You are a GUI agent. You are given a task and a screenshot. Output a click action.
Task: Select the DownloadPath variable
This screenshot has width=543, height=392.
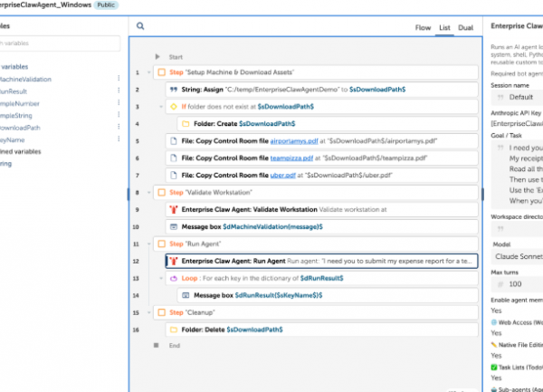point(20,128)
